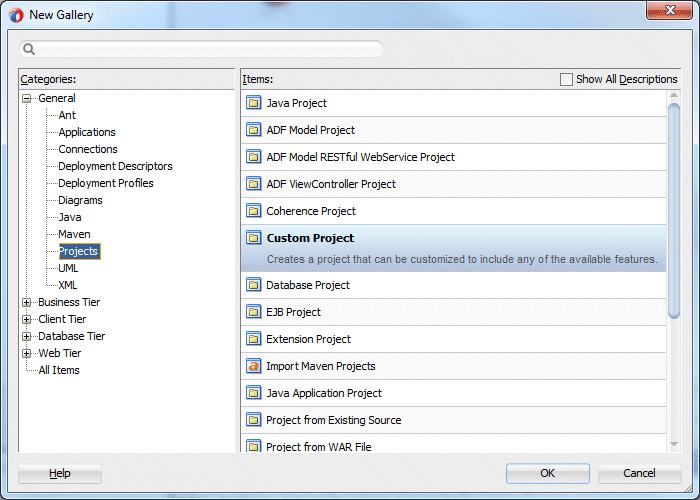Image resolution: width=700 pixels, height=500 pixels.
Task: Click the search magnifier icon
Action: (x=29, y=49)
